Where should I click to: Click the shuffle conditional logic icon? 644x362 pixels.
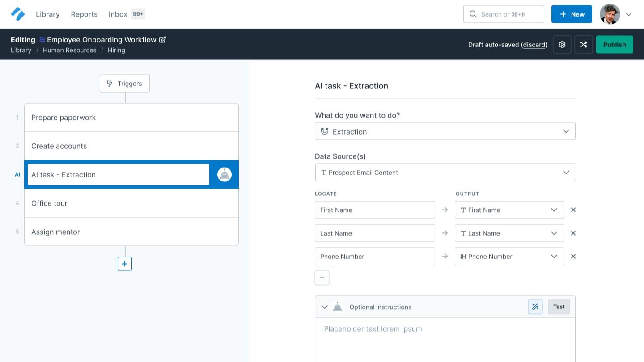click(584, 45)
